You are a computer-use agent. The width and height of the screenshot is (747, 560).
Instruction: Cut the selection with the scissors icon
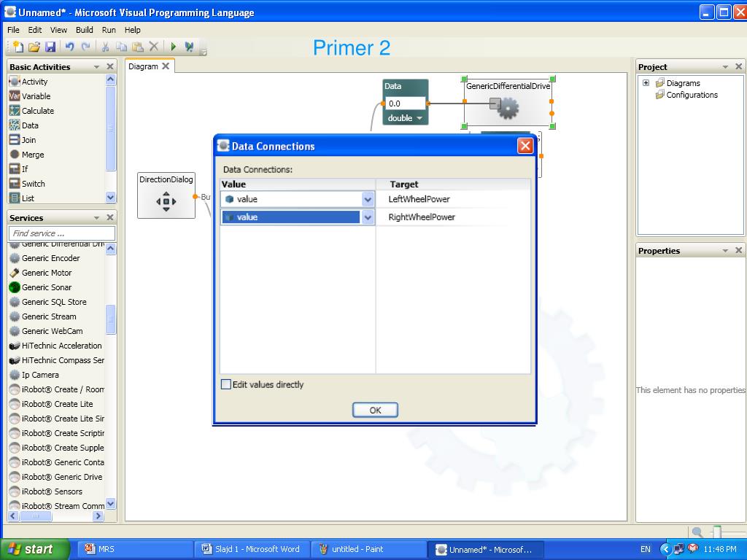point(105,47)
